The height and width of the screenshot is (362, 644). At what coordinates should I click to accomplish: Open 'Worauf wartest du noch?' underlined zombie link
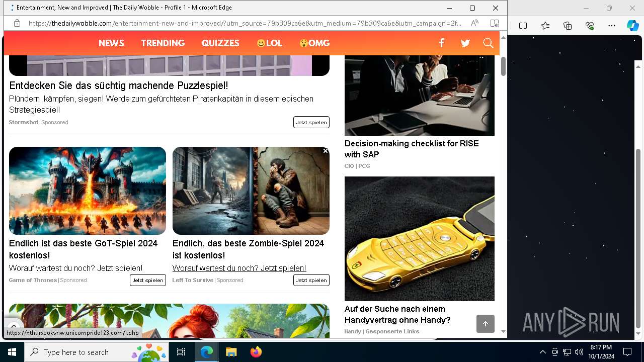[239, 268]
